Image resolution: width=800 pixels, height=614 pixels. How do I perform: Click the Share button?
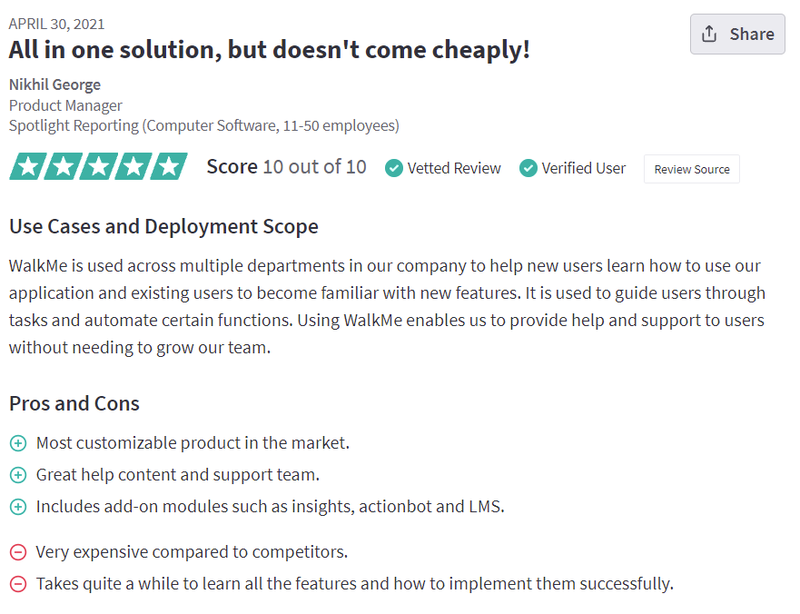click(737, 33)
